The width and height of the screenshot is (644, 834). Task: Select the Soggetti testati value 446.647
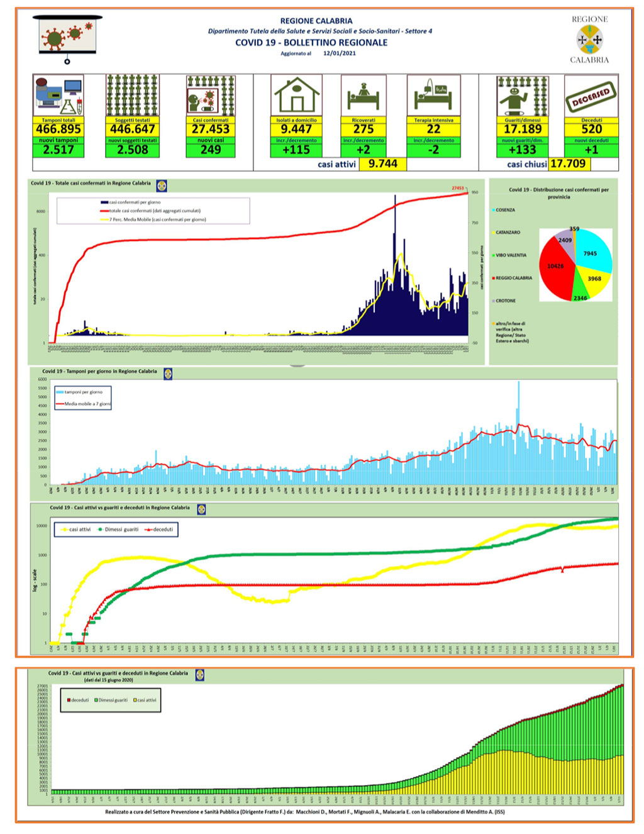tap(132, 129)
